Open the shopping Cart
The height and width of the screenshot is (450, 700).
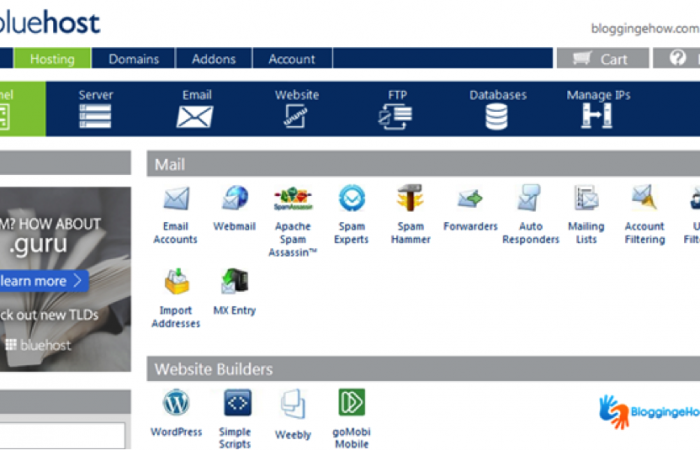(603, 58)
